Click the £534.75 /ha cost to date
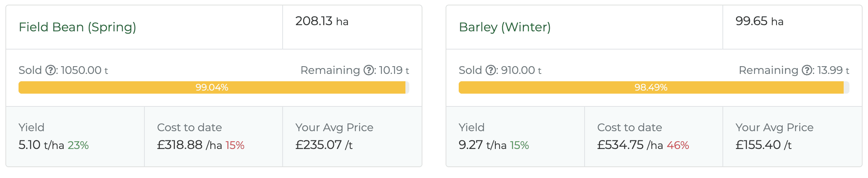 tap(630, 145)
